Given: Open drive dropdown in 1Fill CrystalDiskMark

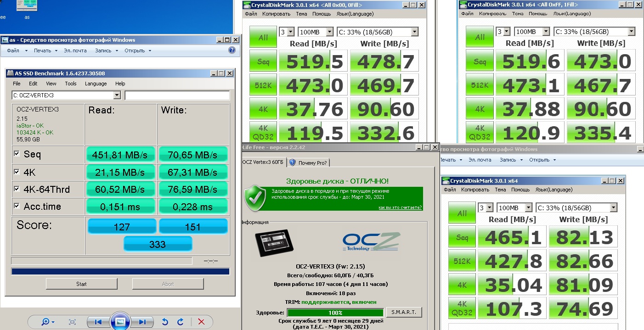Looking at the screenshot, I should coord(631,32).
